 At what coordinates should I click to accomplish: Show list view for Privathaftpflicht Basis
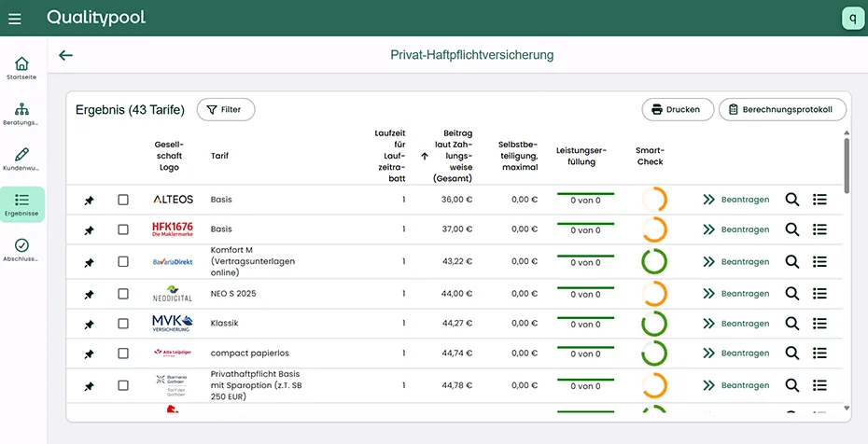click(x=819, y=385)
